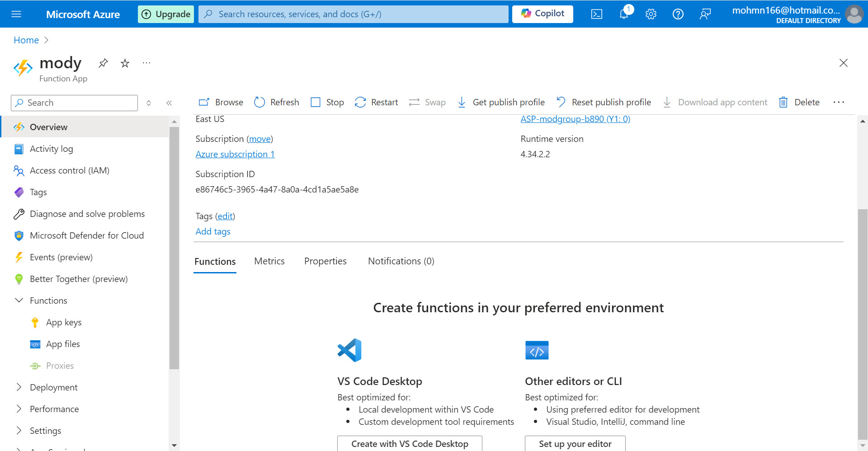Click the VS Code Desktop logo
Image resolution: width=868 pixels, height=451 pixels.
click(x=349, y=350)
